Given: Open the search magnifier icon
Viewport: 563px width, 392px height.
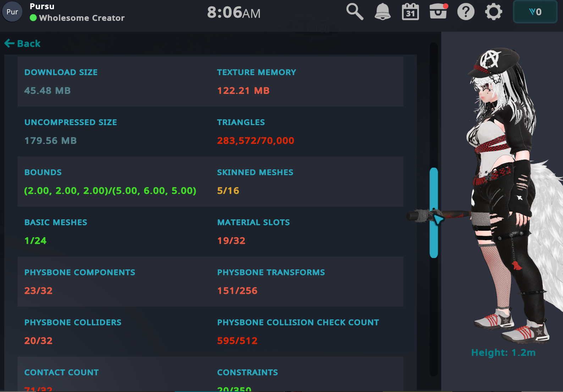Looking at the screenshot, I should [354, 12].
